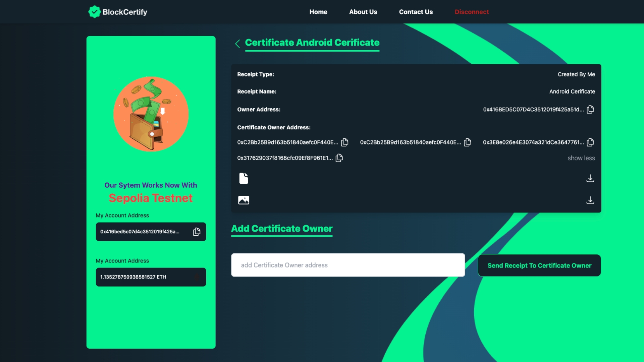Image resolution: width=644 pixels, height=362 pixels.
Task: Disconnect the wallet
Action: pyautogui.click(x=472, y=12)
